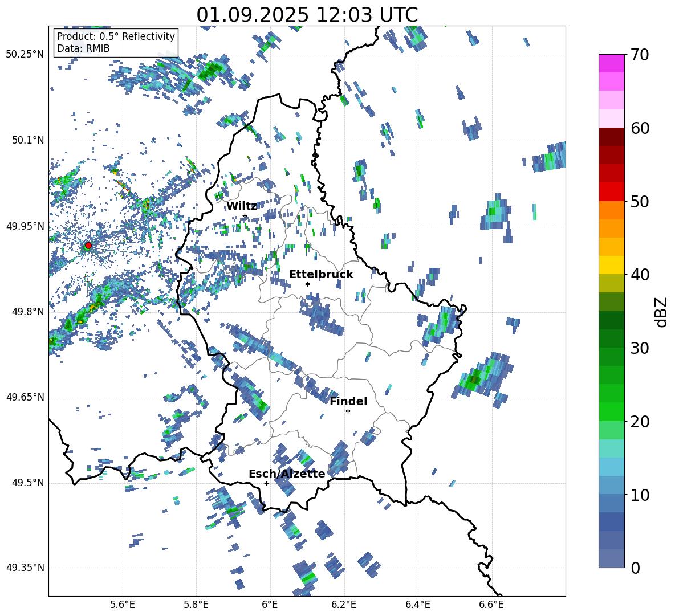Click the 5.6°E longitude label
Viewport: 675px width, 616px height.
tap(123, 605)
